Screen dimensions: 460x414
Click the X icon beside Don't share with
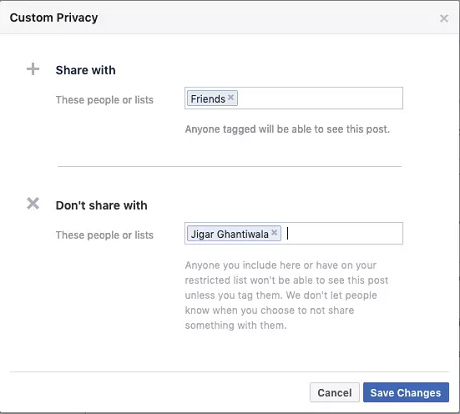[33, 203]
